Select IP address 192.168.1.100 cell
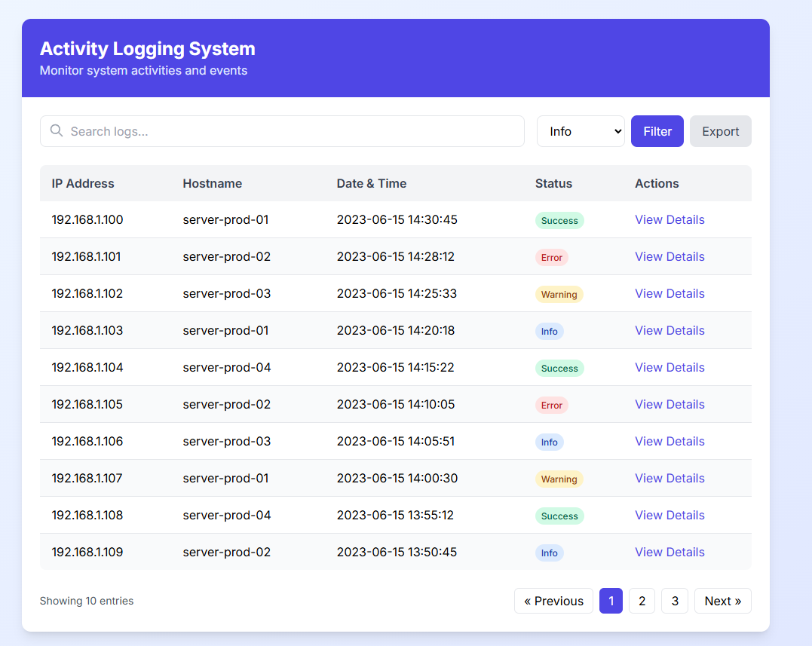The width and height of the screenshot is (812, 646). click(x=87, y=219)
